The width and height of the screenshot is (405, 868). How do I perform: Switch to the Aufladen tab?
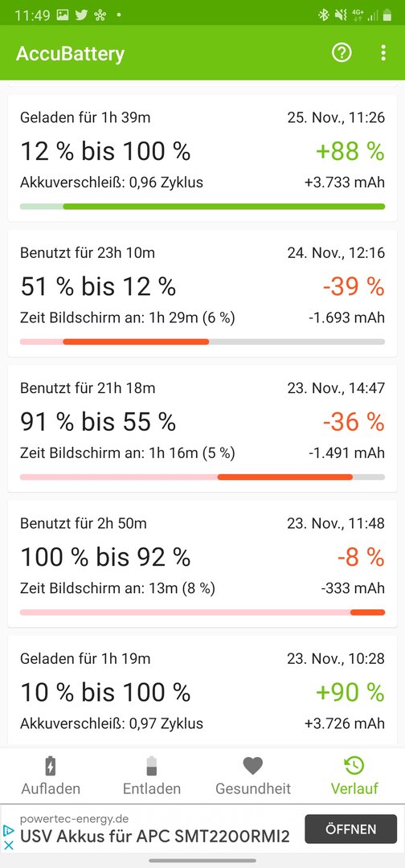[51, 775]
